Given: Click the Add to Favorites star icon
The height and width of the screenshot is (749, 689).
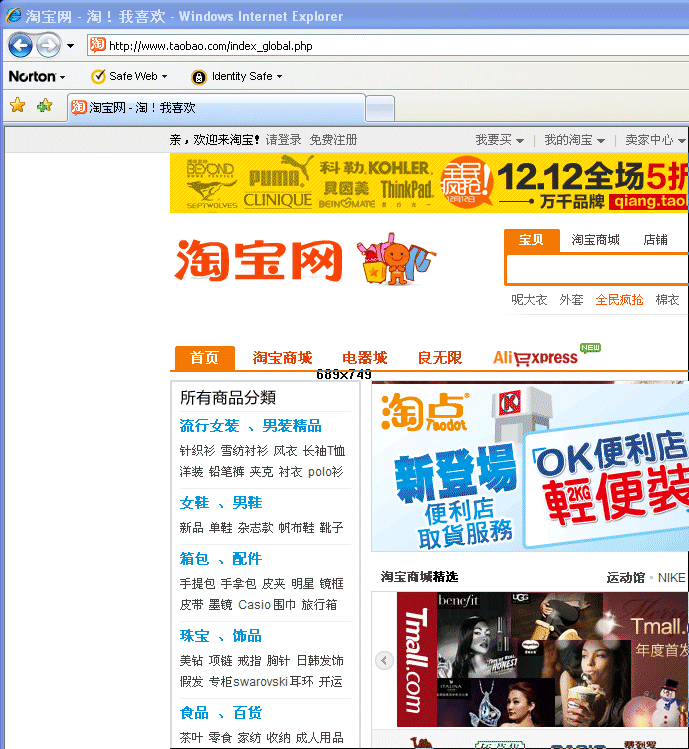Looking at the screenshot, I should [44, 106].
